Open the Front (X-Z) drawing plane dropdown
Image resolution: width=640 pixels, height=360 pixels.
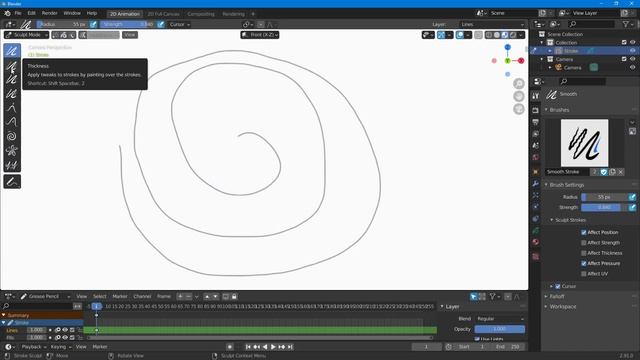pyautogui.click(x=260, y=35)
